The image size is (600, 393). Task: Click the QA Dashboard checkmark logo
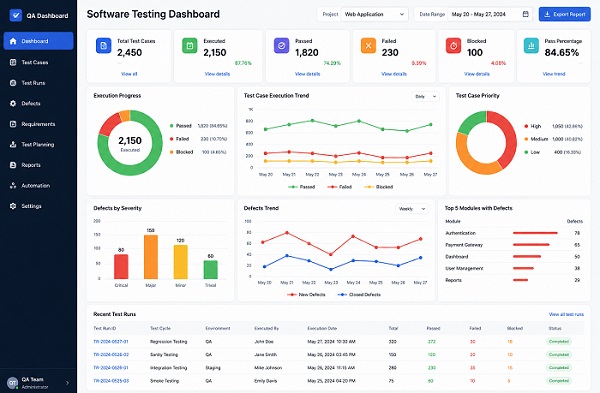click(16, 15)
